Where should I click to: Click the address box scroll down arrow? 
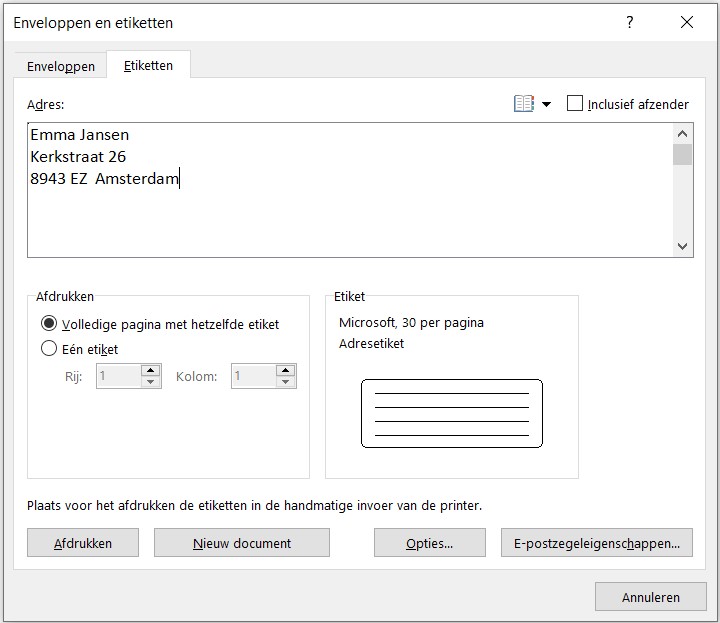point(682,247)
